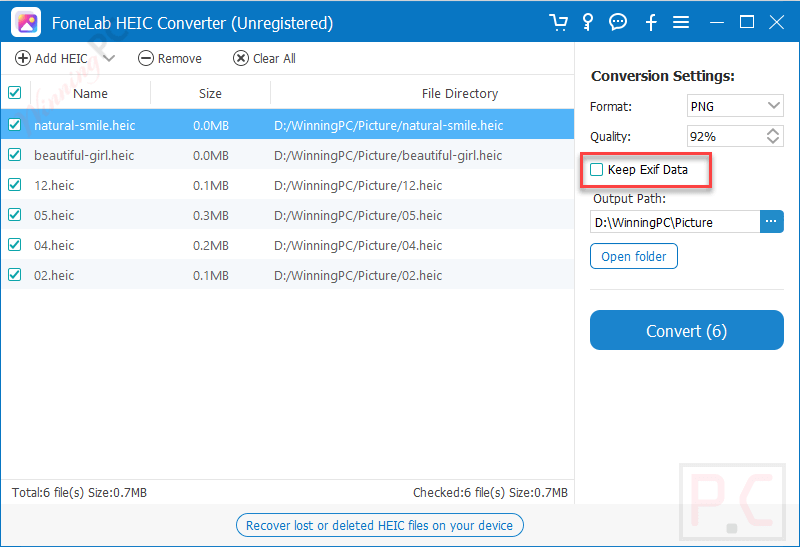
Task: Open the hamburger menu icon
Action: pyautogui.click(x=681, y=22)
